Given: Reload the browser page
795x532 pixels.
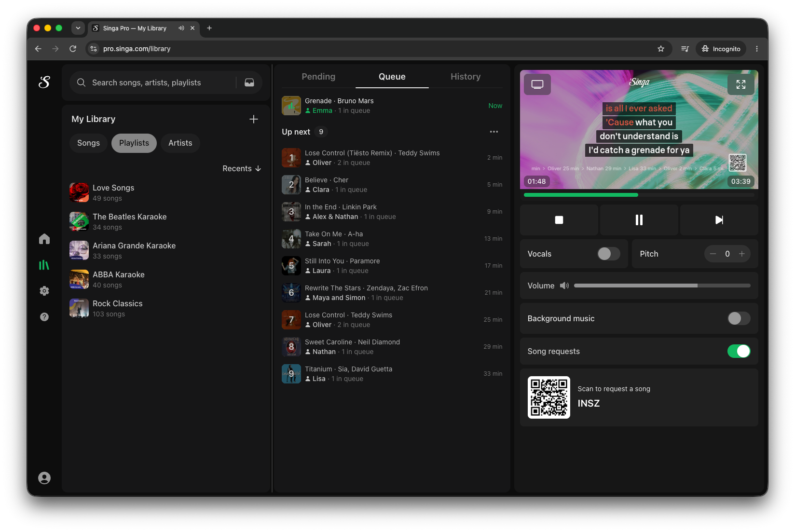Looking at the screenshot, I should point(73,49).
